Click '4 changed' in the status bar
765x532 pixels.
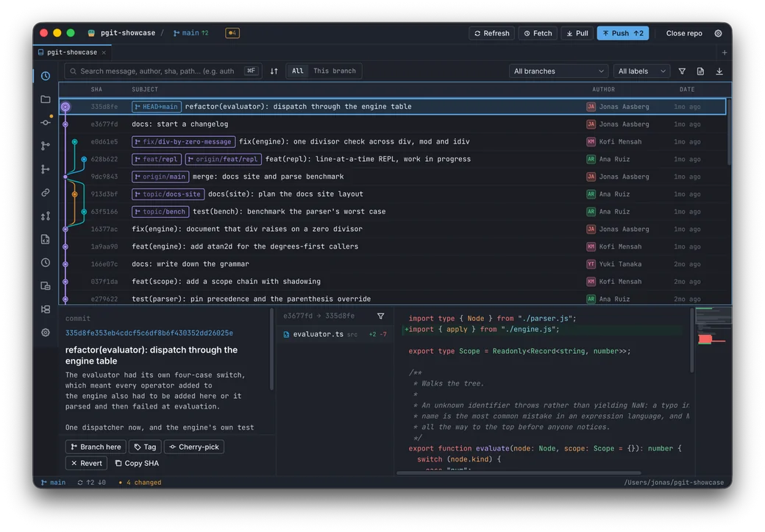tap(140, 482)
